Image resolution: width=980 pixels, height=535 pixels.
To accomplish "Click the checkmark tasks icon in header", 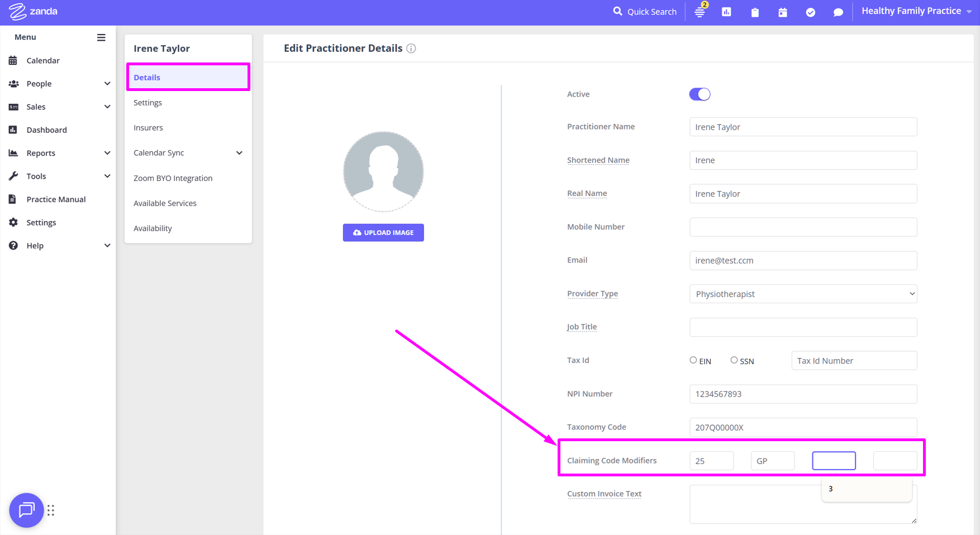I will [x=810, y=12].
